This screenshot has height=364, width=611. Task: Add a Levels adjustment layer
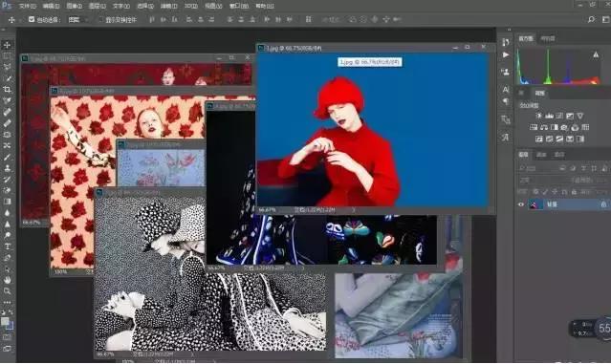(x=550, y=116)
